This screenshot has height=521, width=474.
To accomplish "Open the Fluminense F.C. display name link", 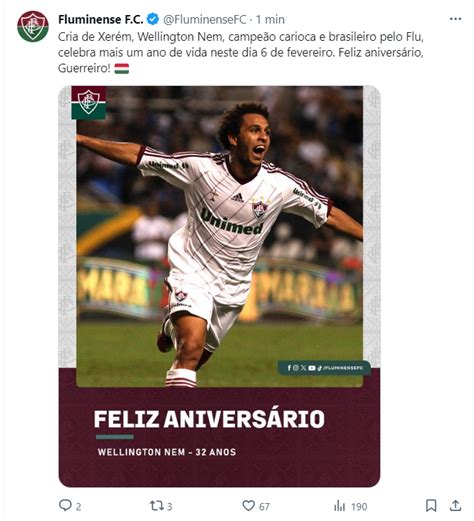I will 101,19.
